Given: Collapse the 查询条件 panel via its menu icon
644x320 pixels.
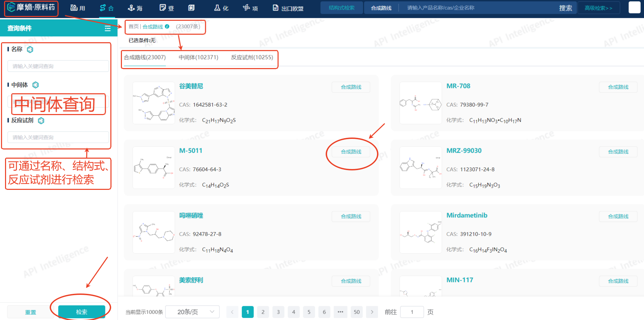Looking at the screenshot, I should pyautogui.click(x=108, y=29).
